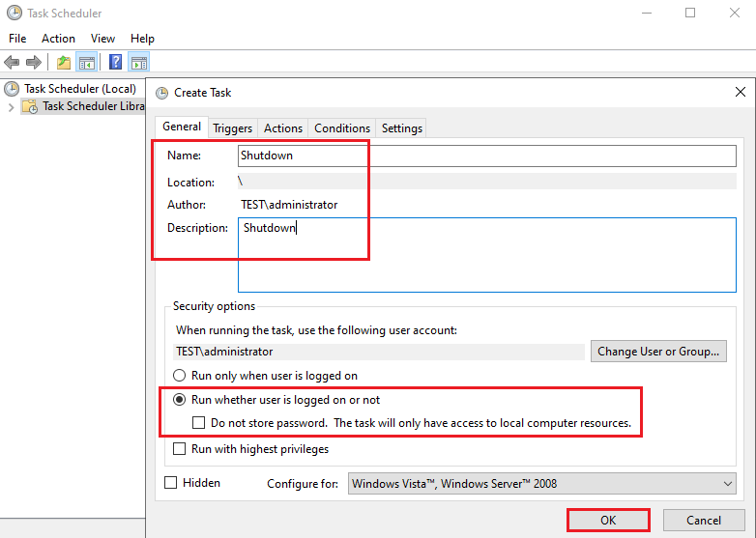Click the Forward arrow toolbar icon
The width and height of the screenshot is (756, 538).
(x=33, y=63)
